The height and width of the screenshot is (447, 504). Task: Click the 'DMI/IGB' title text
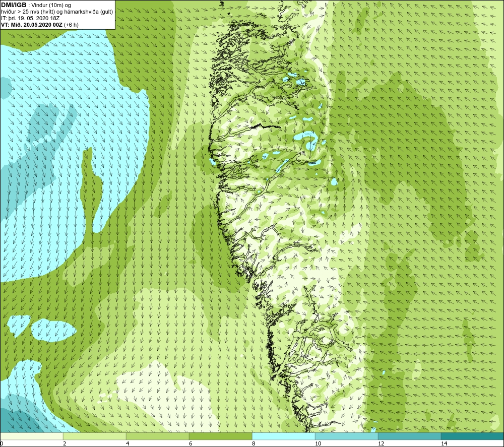[14, 5]
